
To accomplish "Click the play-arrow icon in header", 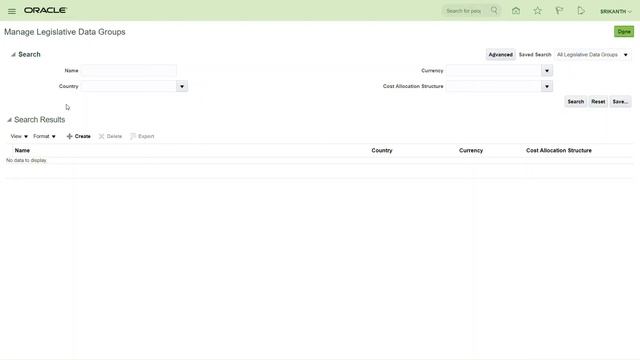I will pos(581,11).
